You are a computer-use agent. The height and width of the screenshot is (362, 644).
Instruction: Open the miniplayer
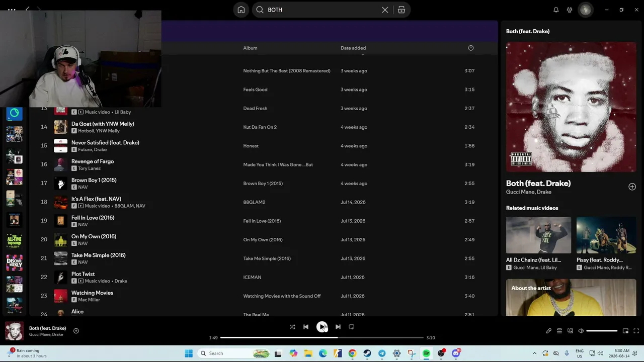point(625,331)
